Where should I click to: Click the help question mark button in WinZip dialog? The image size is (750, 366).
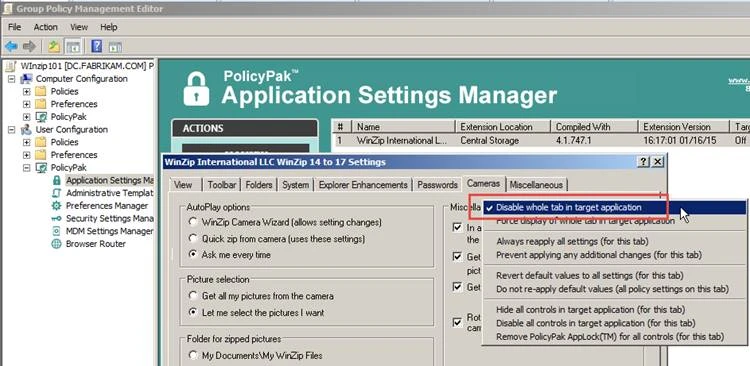644,162
